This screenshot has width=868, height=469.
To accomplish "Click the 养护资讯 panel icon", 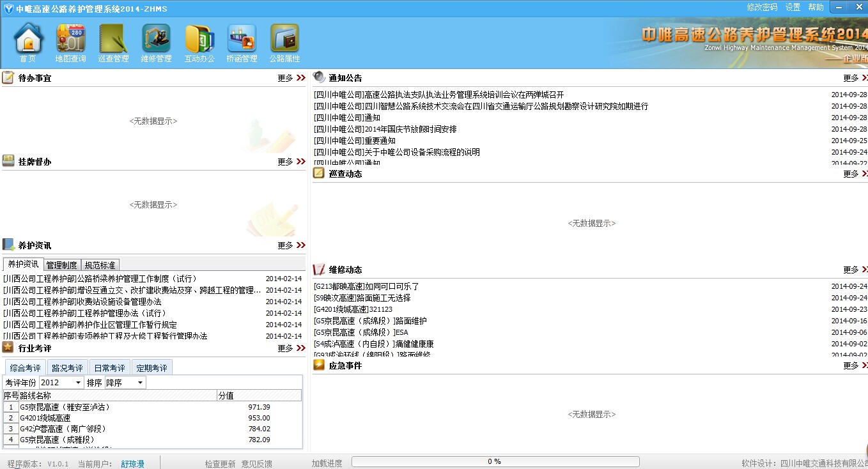I will click(x=8, y=245).
